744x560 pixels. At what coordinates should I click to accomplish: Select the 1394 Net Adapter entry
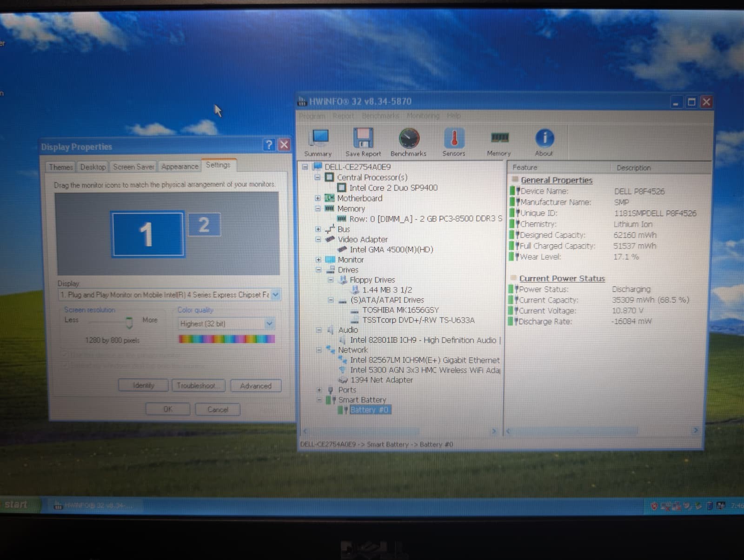(x=382, y=380)
